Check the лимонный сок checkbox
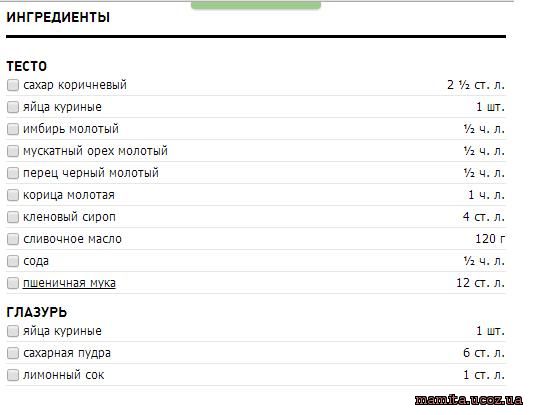This screenshot has height=415, width=534. coord(13,375)
